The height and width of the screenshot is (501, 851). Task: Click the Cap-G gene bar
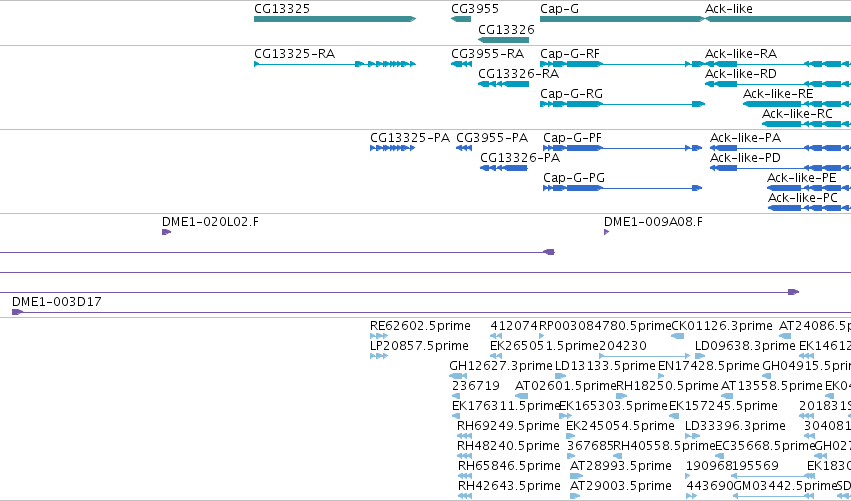coord(621,19)
